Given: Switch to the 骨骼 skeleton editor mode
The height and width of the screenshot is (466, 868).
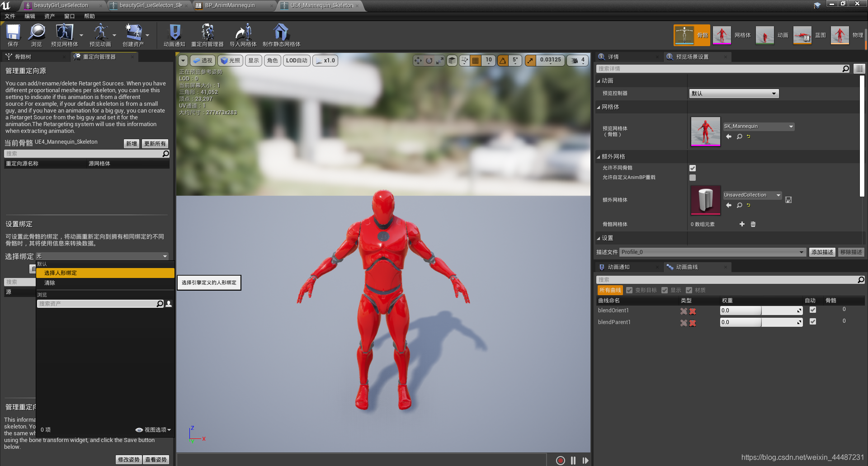Looking at the screenshot, I should tap(692, 35).
